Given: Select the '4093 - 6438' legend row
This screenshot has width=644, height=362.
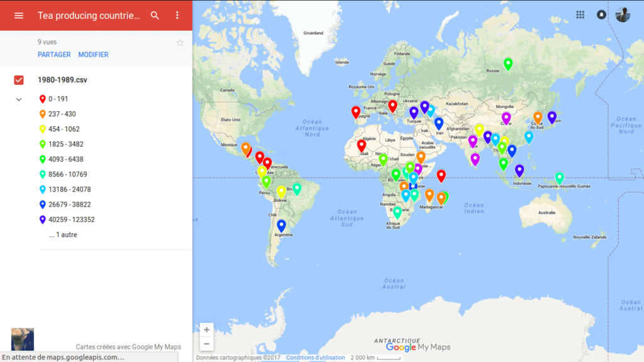Looking at the screenshot, I should pos(65,159).
